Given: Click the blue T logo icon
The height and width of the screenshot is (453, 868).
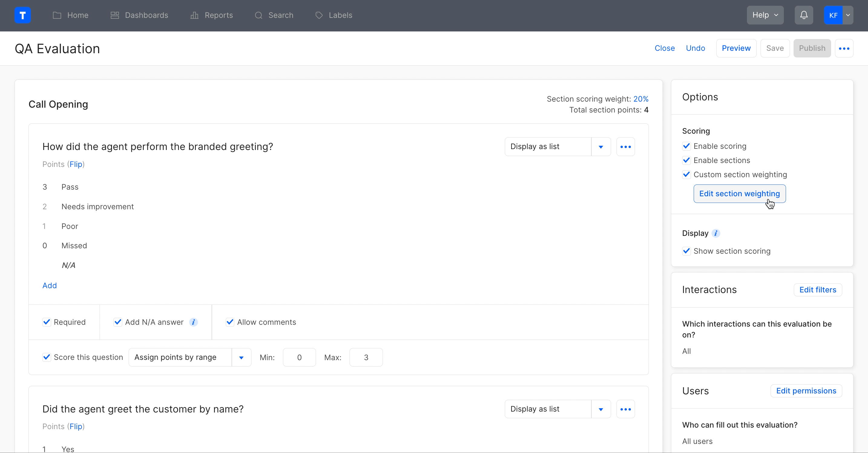Looking at the screenshot, I should [23, 15].
